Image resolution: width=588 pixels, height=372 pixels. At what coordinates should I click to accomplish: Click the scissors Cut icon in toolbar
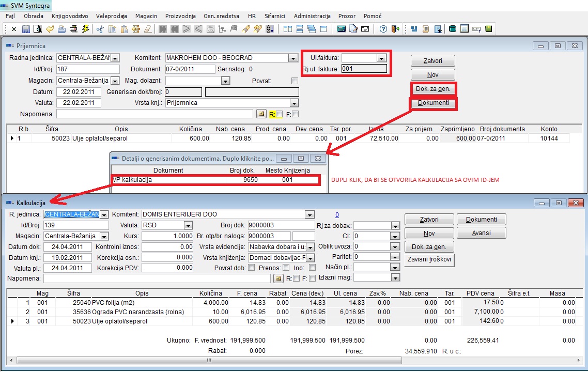pos(100,29)
